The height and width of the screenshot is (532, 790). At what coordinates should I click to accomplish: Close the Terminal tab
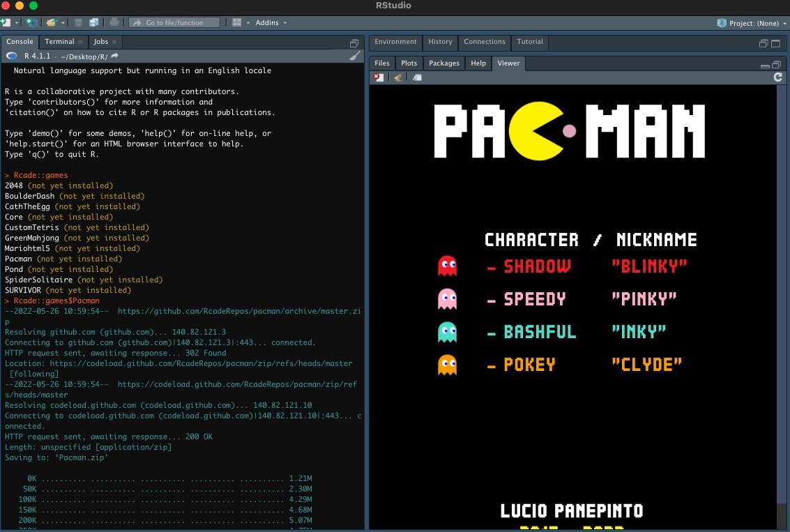pyautogui.click(x=80, y=42)
